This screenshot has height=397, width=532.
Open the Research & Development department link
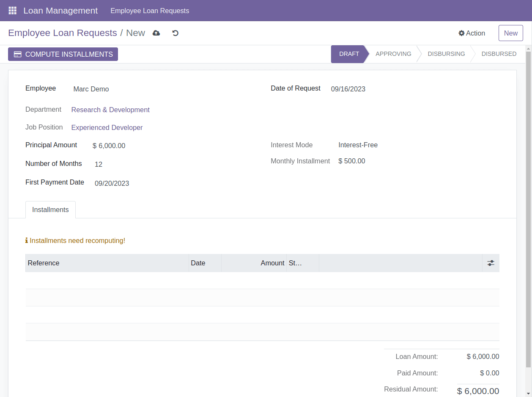click(x=110, y=110)
